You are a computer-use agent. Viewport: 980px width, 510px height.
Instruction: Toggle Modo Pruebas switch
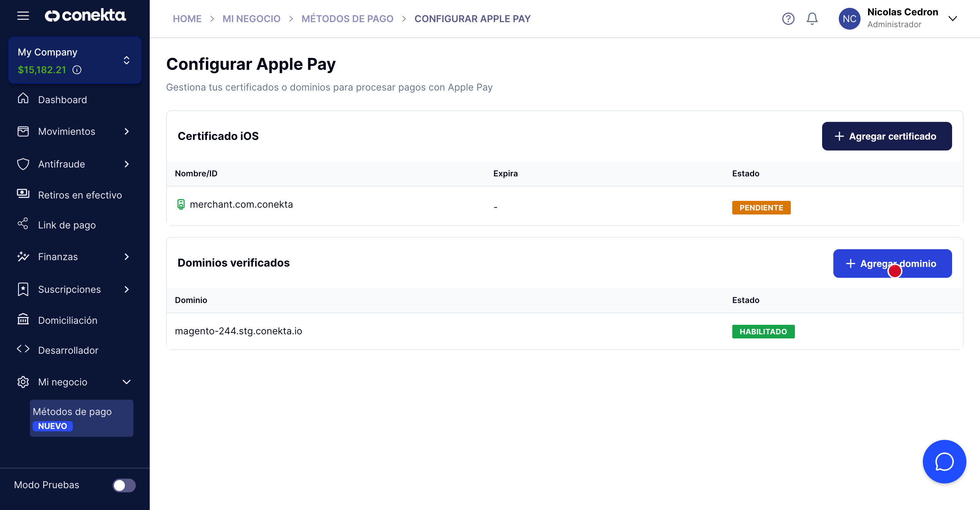click(124, 485)
